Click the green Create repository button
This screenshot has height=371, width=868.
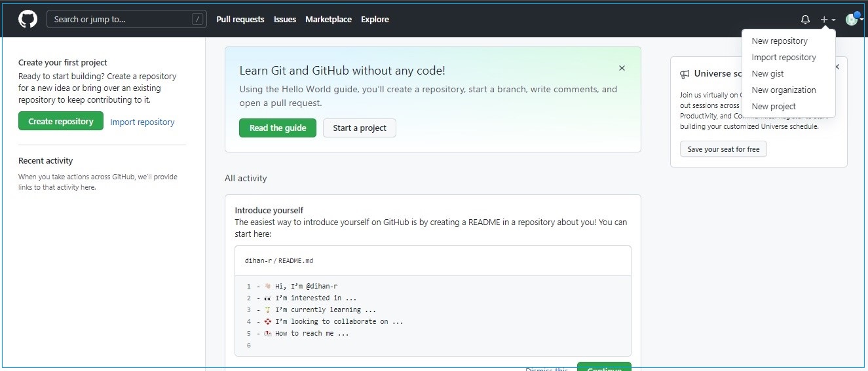coord(61,121)
